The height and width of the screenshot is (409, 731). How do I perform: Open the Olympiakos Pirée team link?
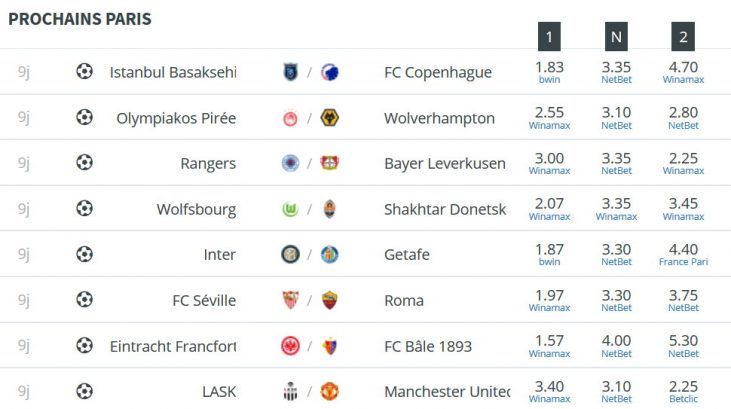(x=176, y=118)
